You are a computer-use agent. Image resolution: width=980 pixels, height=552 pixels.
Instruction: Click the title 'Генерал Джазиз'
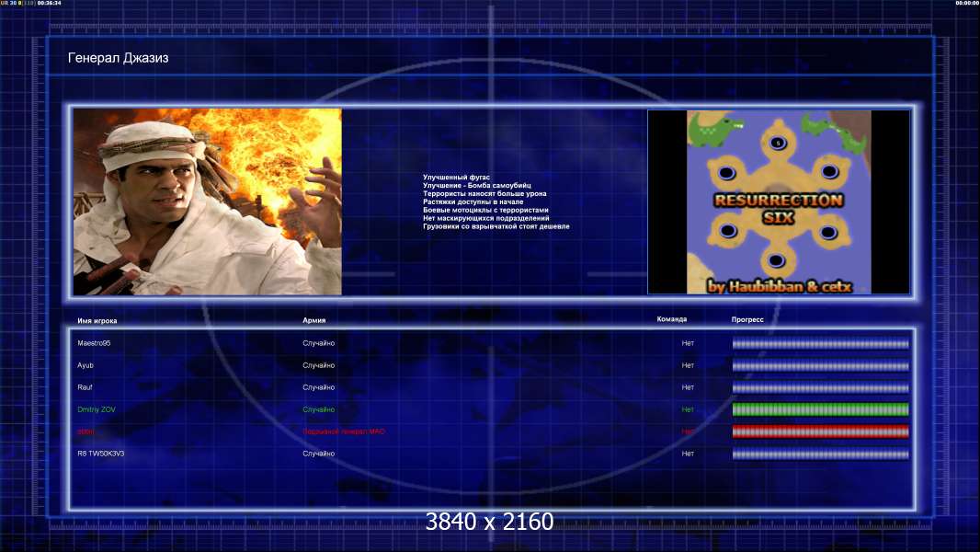118,58
